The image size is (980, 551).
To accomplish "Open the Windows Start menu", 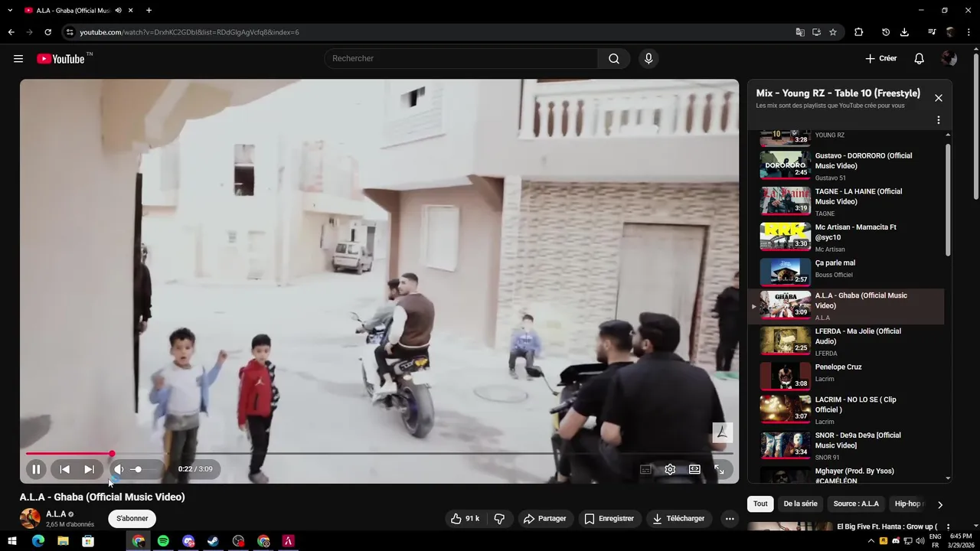I will (x=12, y=541).
